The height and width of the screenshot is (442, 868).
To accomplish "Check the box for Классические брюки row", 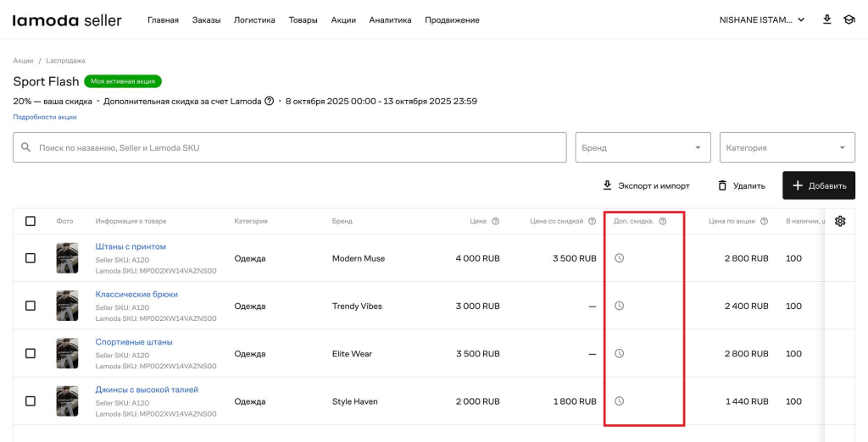I will coord(31,306).
